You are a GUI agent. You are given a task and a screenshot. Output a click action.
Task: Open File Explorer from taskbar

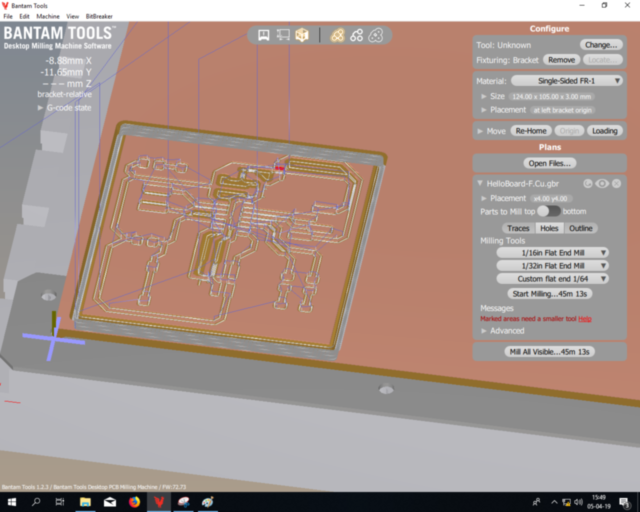[85, 502]
